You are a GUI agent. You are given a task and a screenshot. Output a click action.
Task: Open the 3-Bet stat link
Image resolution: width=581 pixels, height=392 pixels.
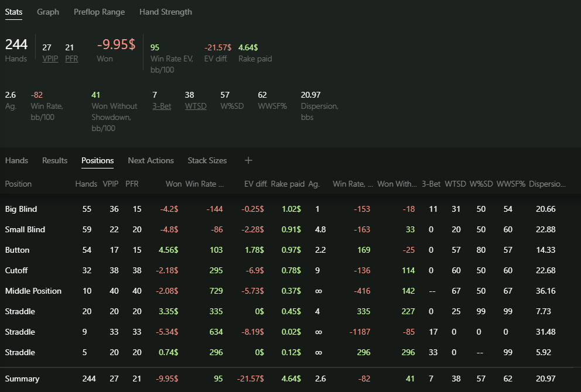click(162, 106)
